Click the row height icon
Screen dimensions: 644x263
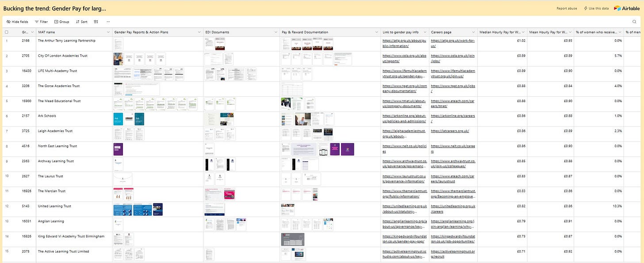[96, 22]
